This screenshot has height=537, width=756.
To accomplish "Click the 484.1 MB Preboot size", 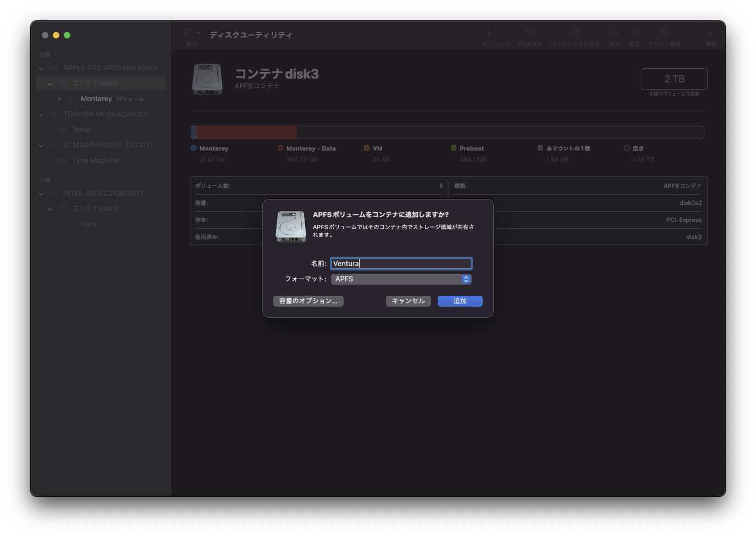I will click(473, 159).
